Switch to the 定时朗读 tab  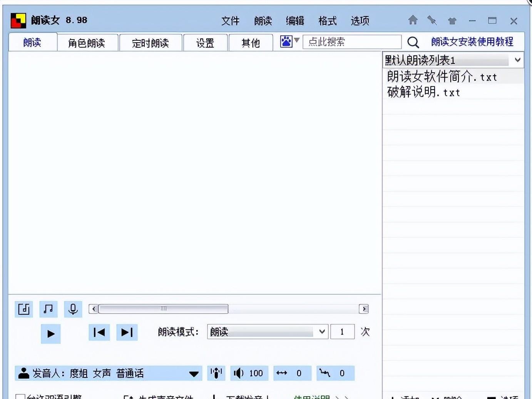pyautogui.click(x=151, y=43)
